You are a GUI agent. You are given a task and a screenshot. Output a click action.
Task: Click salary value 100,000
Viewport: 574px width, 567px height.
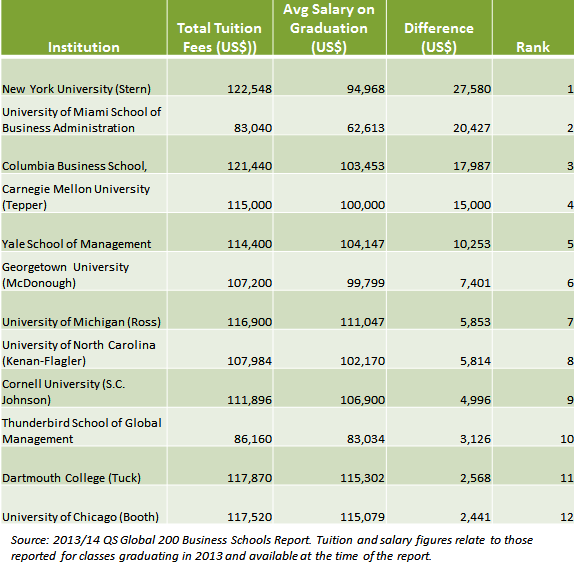click(x=362, y=205)
